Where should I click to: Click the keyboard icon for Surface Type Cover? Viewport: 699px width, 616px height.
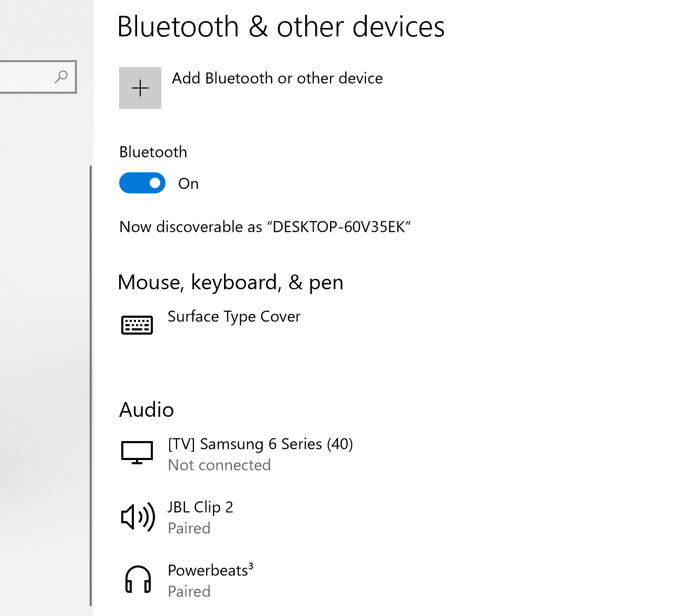[137, 325]
